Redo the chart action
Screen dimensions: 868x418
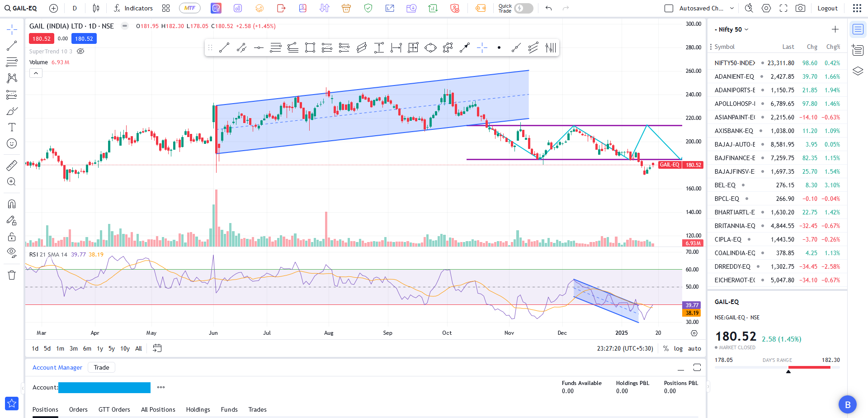pyautogui.click(x=566, y=8)
